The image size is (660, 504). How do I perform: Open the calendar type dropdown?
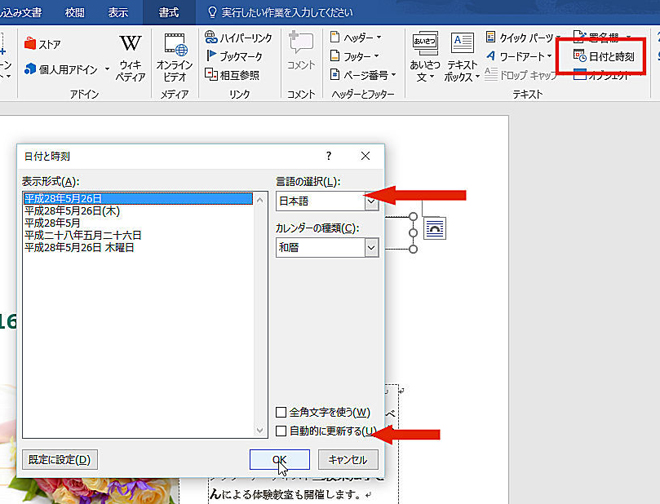(371, 248)
